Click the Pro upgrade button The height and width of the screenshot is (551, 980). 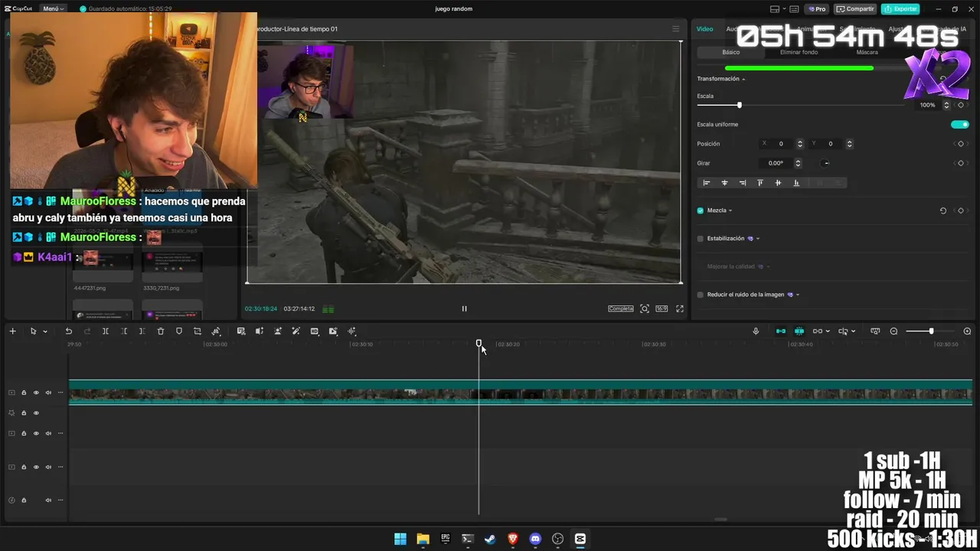(x=817, y=9)
